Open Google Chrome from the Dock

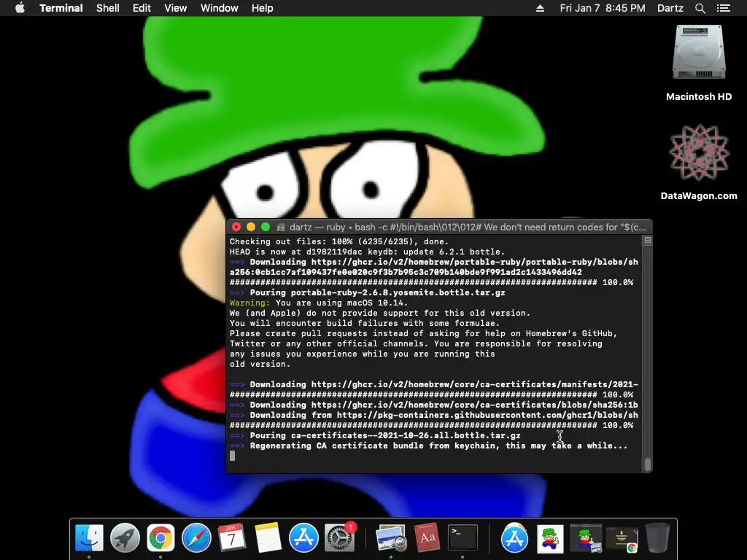(160, 537)
